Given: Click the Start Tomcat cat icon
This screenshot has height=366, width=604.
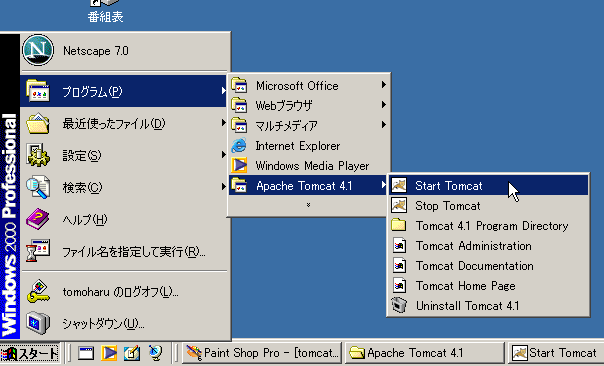Looking at the screenshot, I should pos(399,185).
